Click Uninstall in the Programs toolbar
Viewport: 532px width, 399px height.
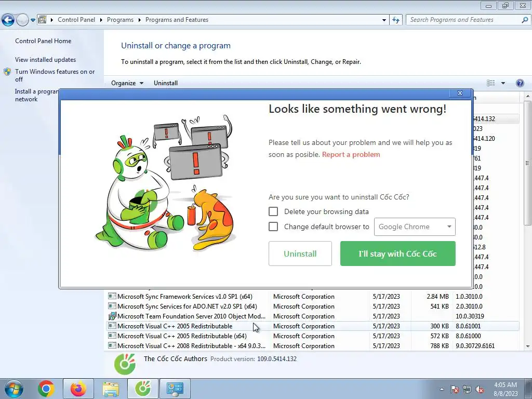166,83
